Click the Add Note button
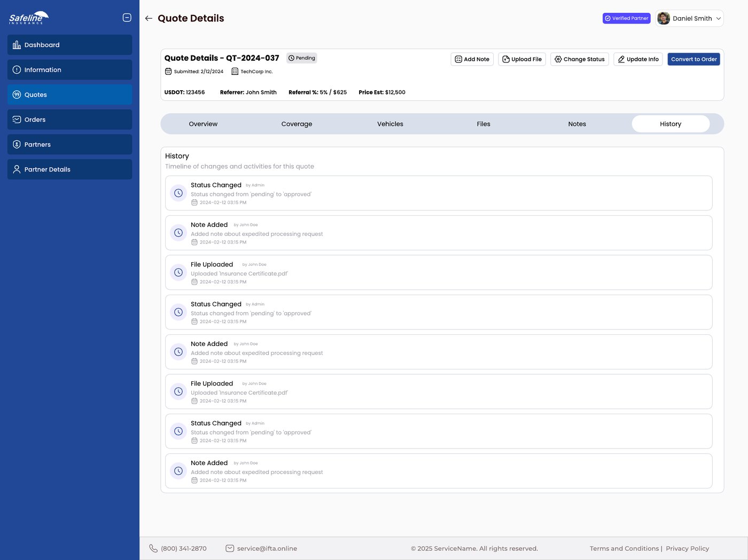This screenshot has height=560, width=748. [x=472, y=59]
